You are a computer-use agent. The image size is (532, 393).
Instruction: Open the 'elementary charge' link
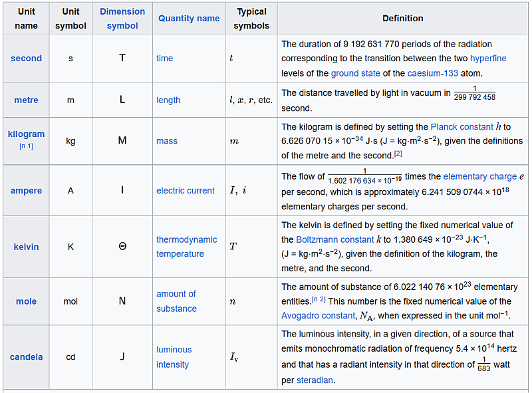479,177
